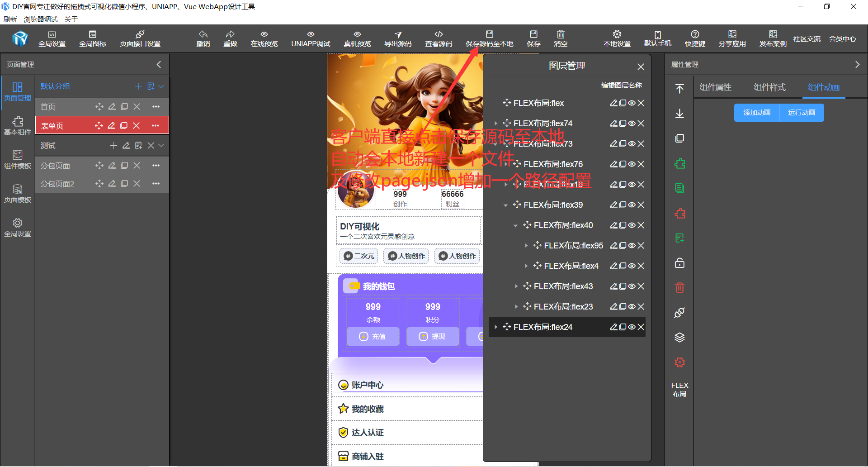Open the 关于 menu
Screen dimensions: 868x467
click(x=71, y=19)
